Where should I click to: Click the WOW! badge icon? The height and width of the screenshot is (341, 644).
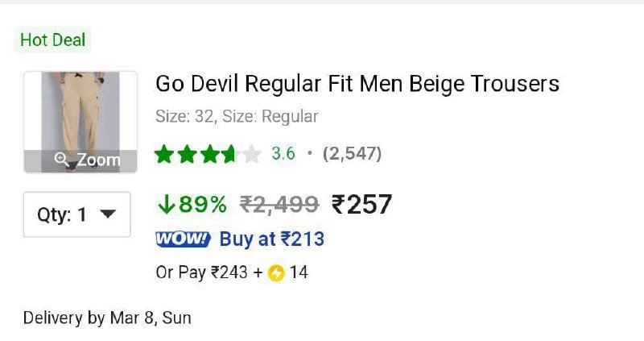click(184, 239)
